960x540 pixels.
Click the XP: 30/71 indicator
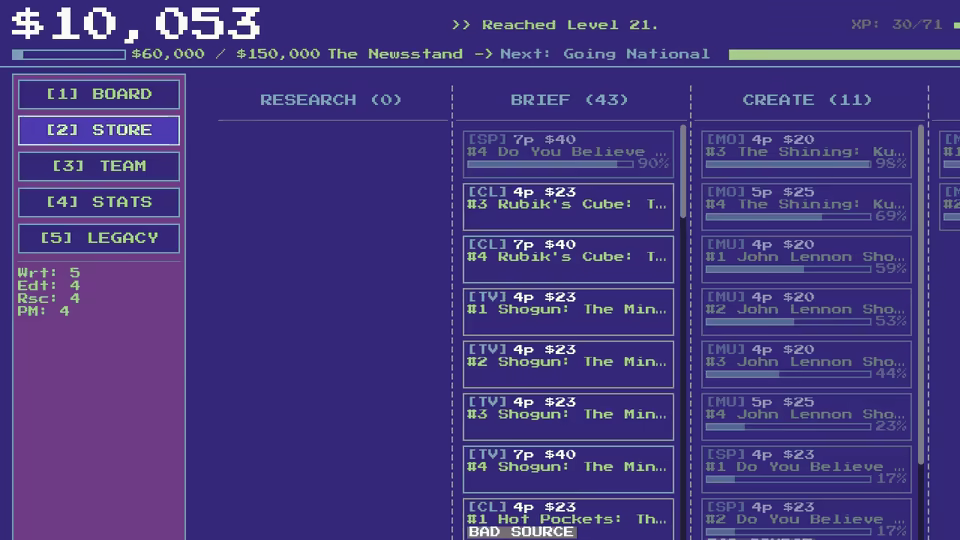pyautogui.click(x=896, y=25)
